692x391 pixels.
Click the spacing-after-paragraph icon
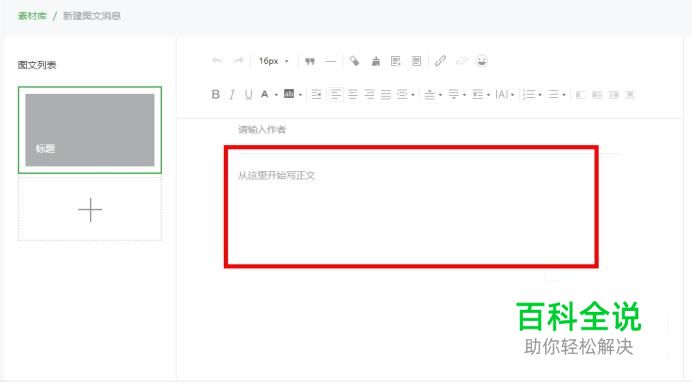[x=453, y=94]
